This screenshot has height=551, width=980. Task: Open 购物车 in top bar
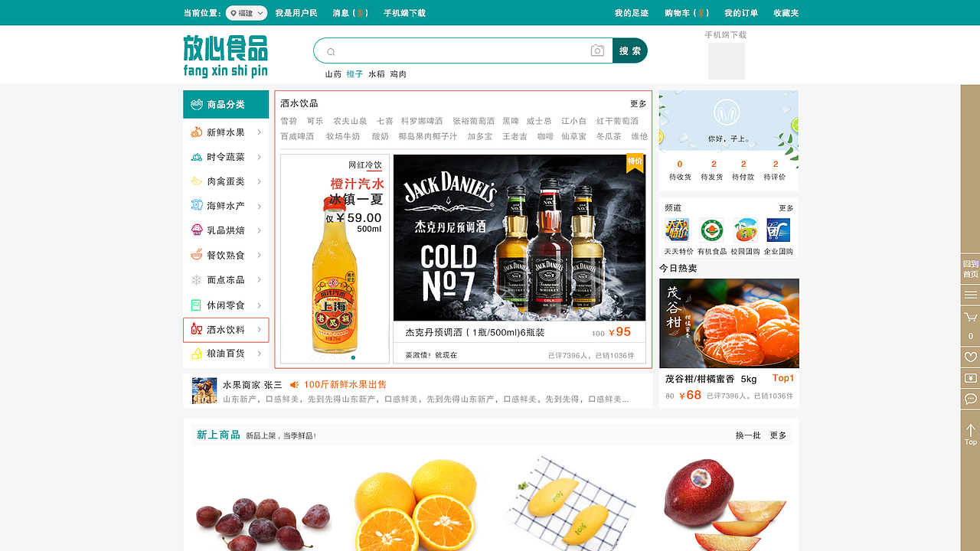687,13
